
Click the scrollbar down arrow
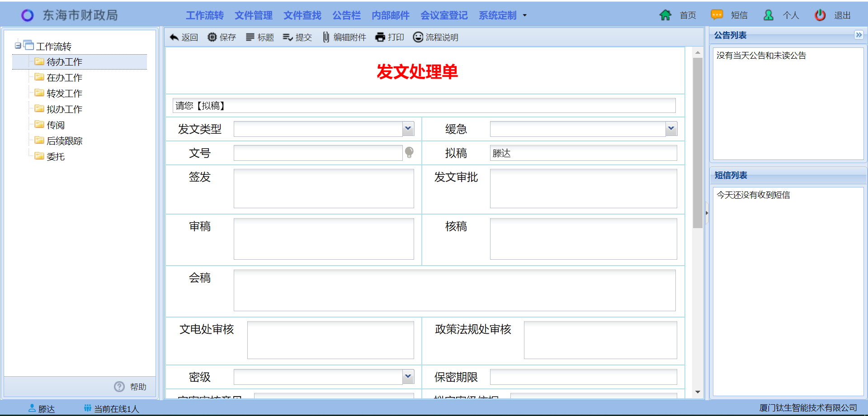(698, 392)
